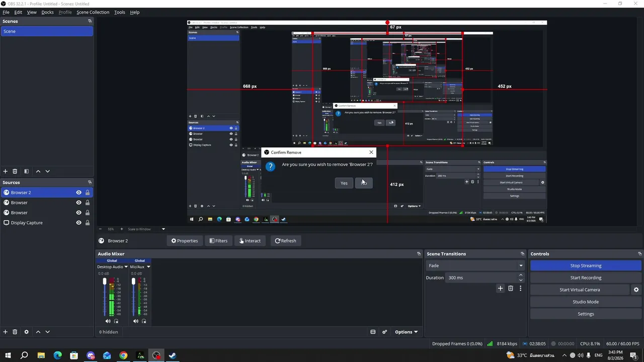Image resolution: width=644 pixels, height=362 pixels.
Task: Mute Desktop Audio in the mixer
Action: coord(108,321)
